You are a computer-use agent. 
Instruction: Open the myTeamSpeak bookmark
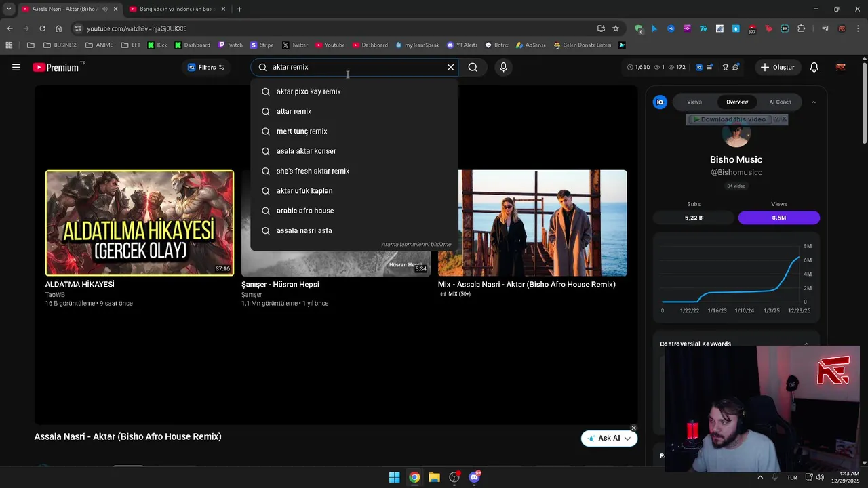[x=417, y=45]
